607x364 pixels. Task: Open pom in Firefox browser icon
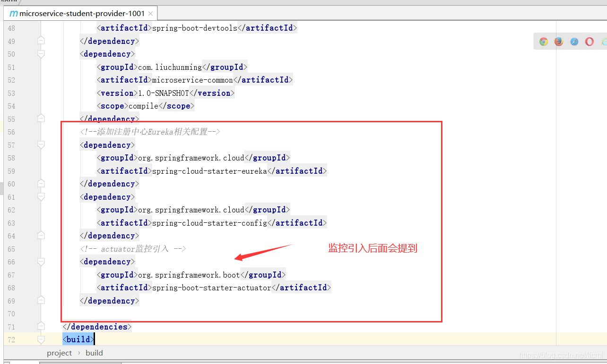(559, 42)
